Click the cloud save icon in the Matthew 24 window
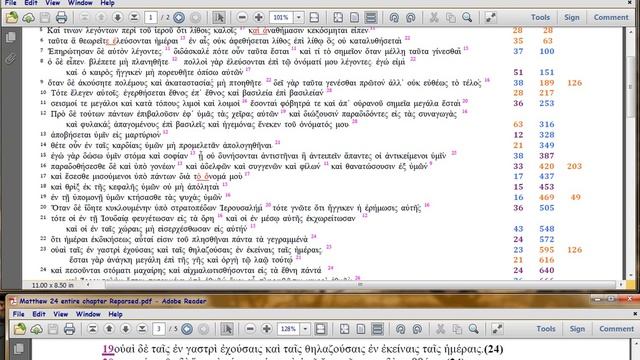 [36, 329]
